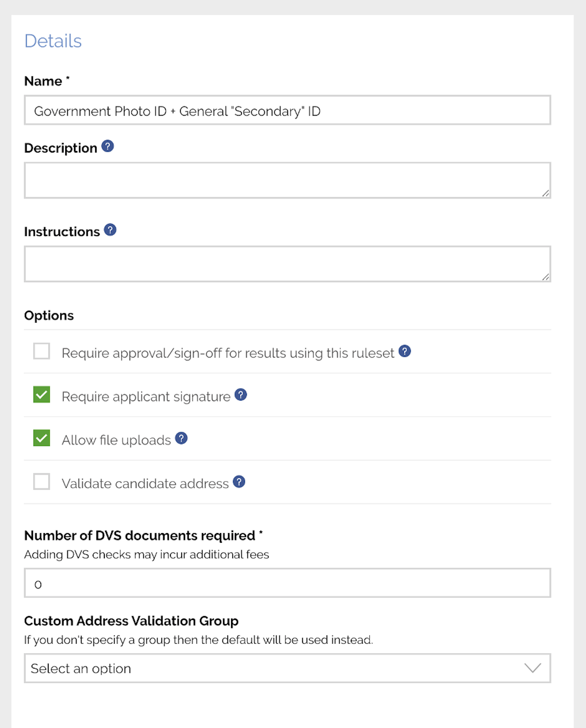Focus the Description text area
The height and width of the screenshot is (728, 586).
tap(288, 180)
